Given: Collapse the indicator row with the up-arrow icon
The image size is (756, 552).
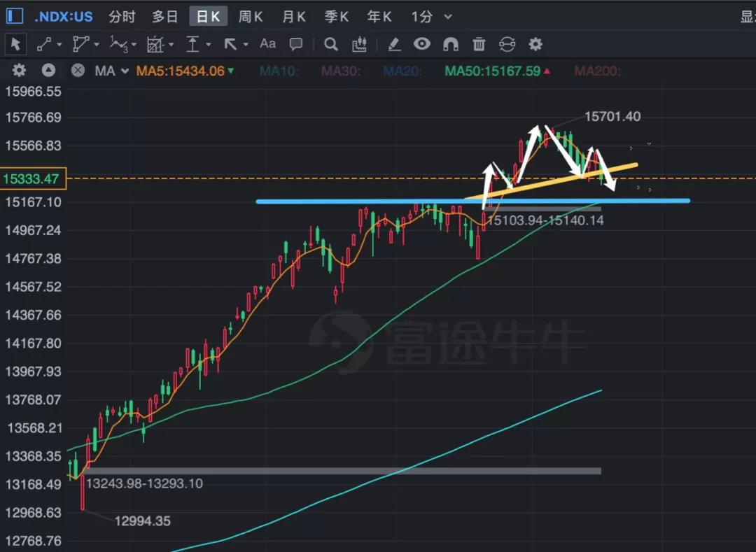Looking at the screenshot, I should pyautogui.click(x=48, y=71).
